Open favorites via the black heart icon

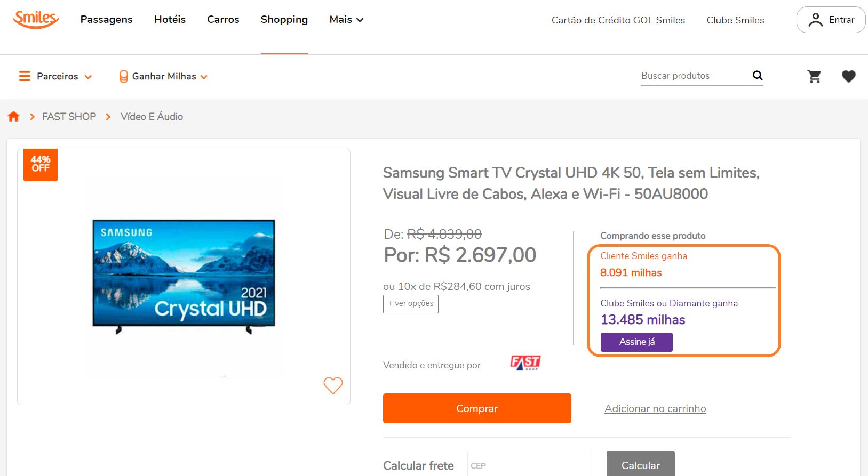pos(848,76)
